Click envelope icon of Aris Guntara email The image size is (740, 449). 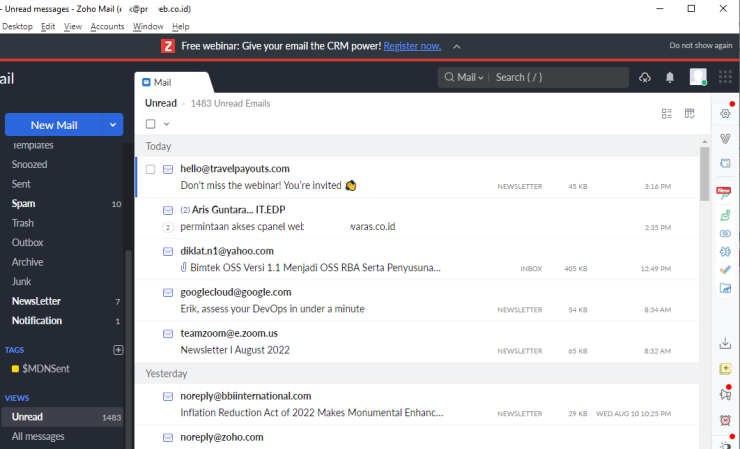tap(168, 210)
